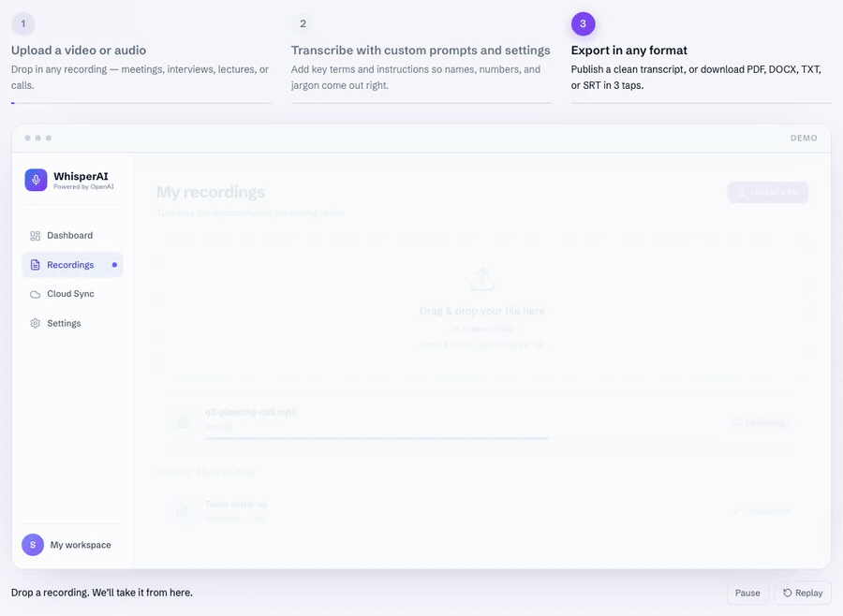
Task: Click the Drop a recording caption text
Action: (101, 593)
